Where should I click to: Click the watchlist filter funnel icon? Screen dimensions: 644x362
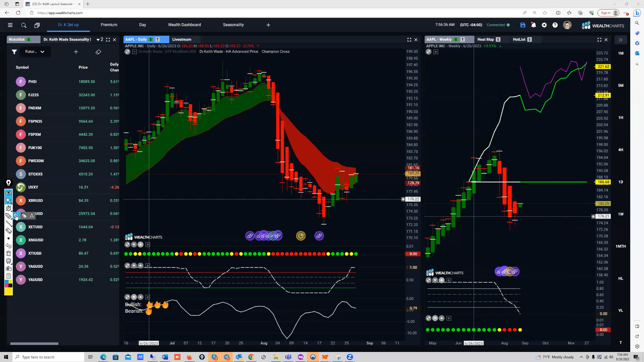(14, 52)
